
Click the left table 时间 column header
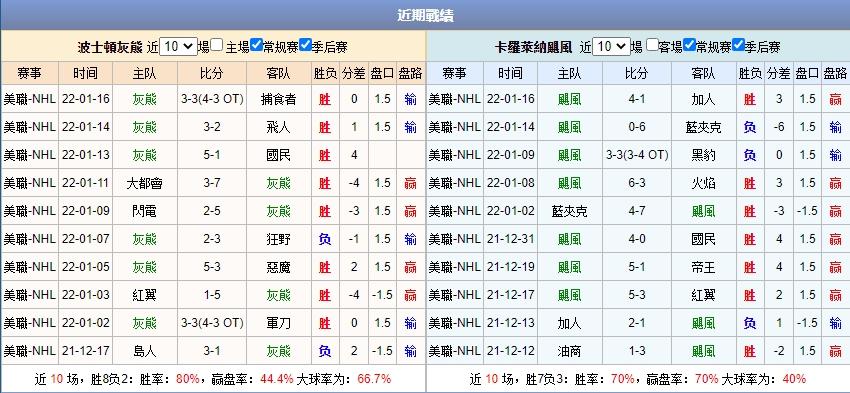point(86,73)
